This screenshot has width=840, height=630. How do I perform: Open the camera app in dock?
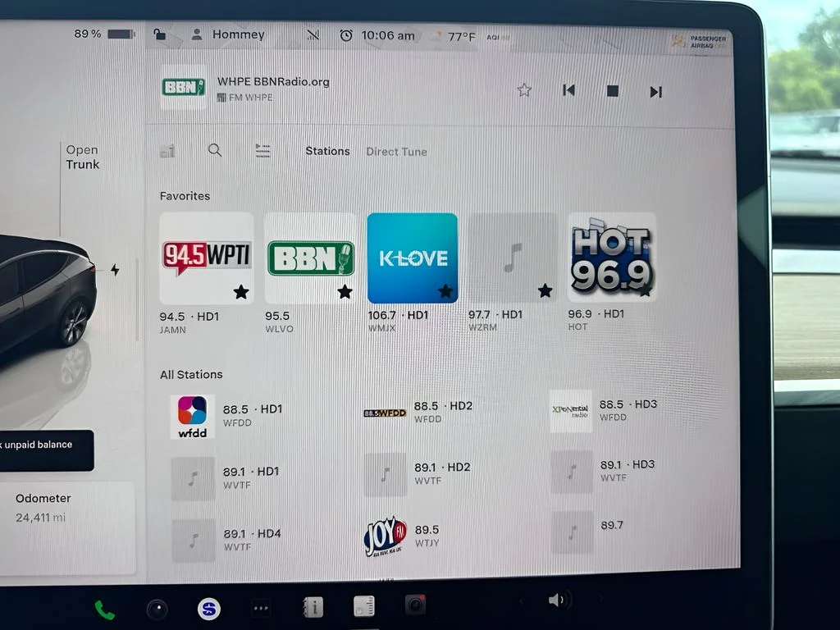[x=157, y=609]
